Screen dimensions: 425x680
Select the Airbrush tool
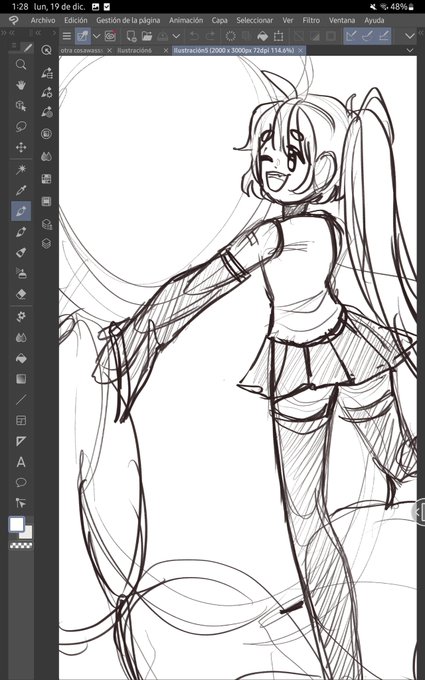pos(21,273)
